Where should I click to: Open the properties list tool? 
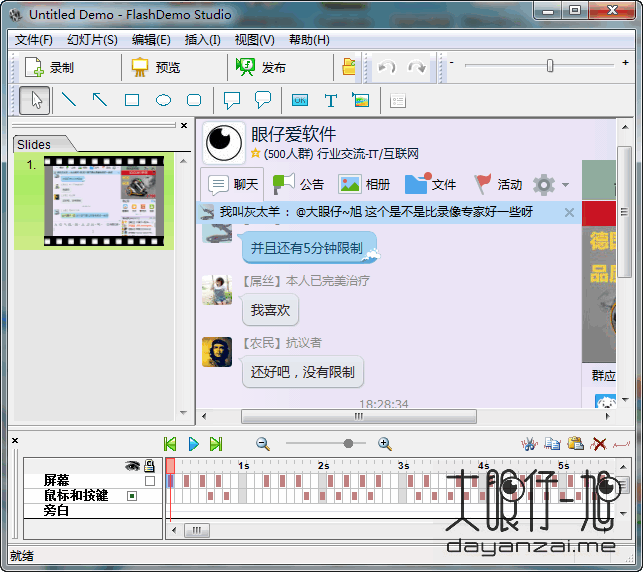(398, 100)
